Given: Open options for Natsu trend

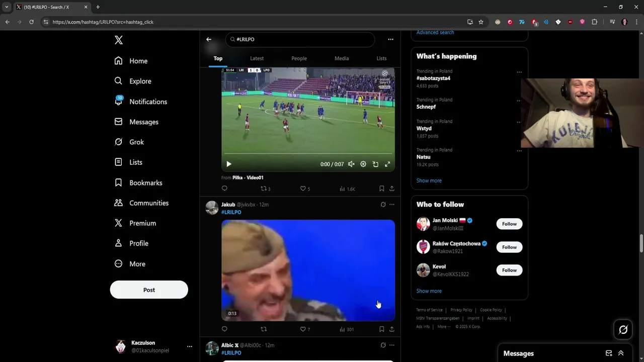Looking at the screenshot, I should pos(519,150).
